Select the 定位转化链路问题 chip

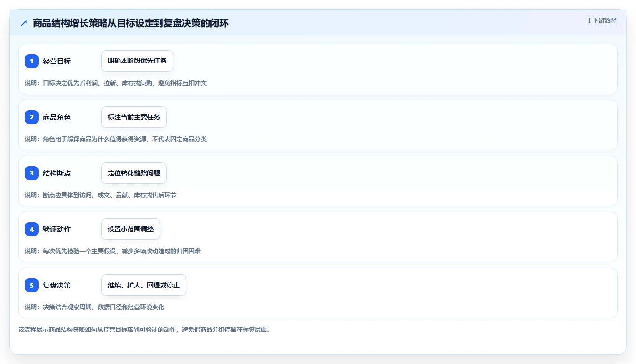(134, 173)
